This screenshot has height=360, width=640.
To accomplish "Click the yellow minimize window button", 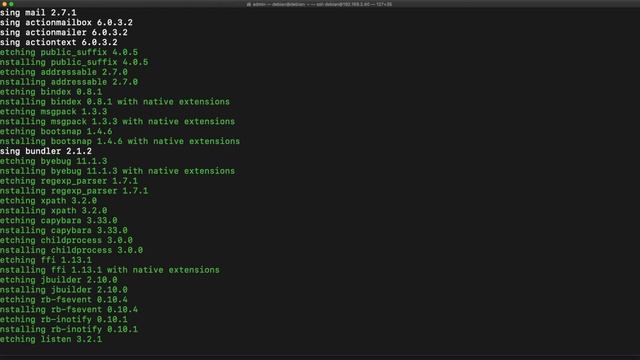I will pos(4,4).
